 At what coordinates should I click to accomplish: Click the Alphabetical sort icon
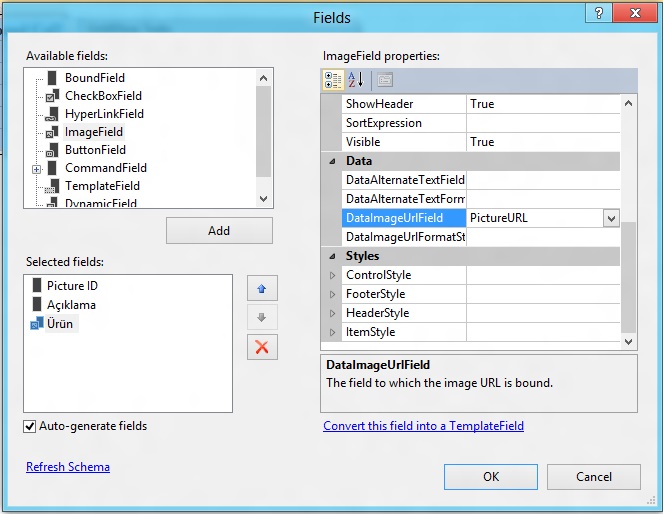[x=356, y=80]
